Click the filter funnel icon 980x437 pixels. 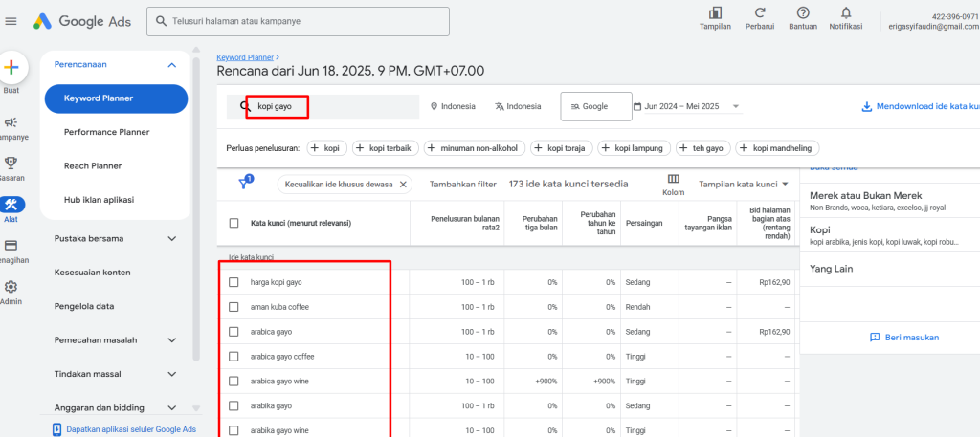point(245,183)
